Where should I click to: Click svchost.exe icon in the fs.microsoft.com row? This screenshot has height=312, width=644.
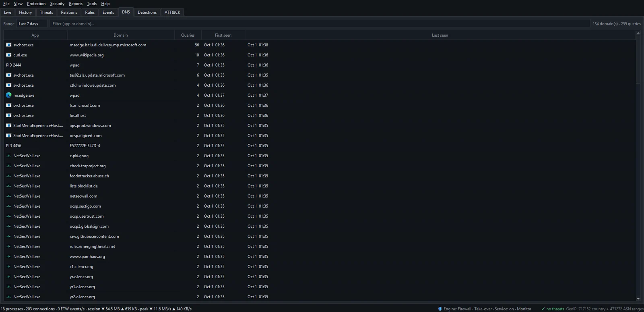click(8, 105)
